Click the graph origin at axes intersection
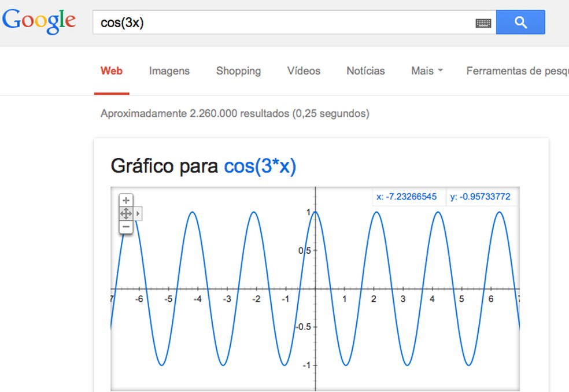Screen dimensions: 569x392 pos(315,289)
